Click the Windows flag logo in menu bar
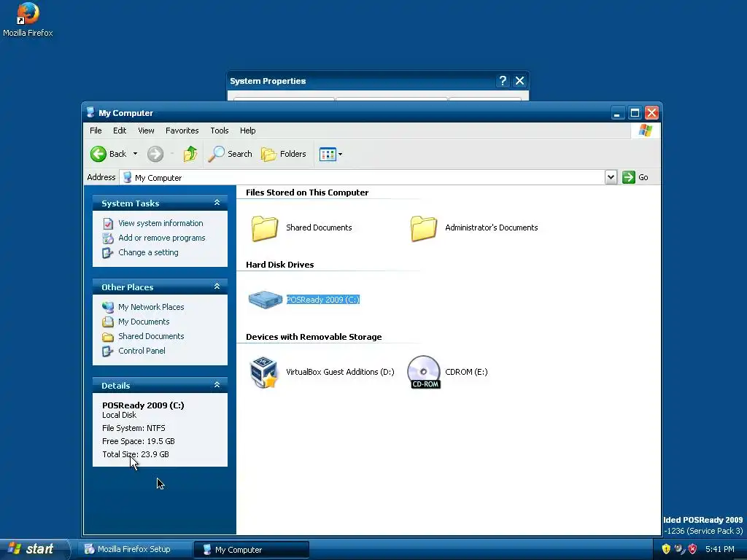The height and width of the screenshot is (560, 747). [646, 131]
